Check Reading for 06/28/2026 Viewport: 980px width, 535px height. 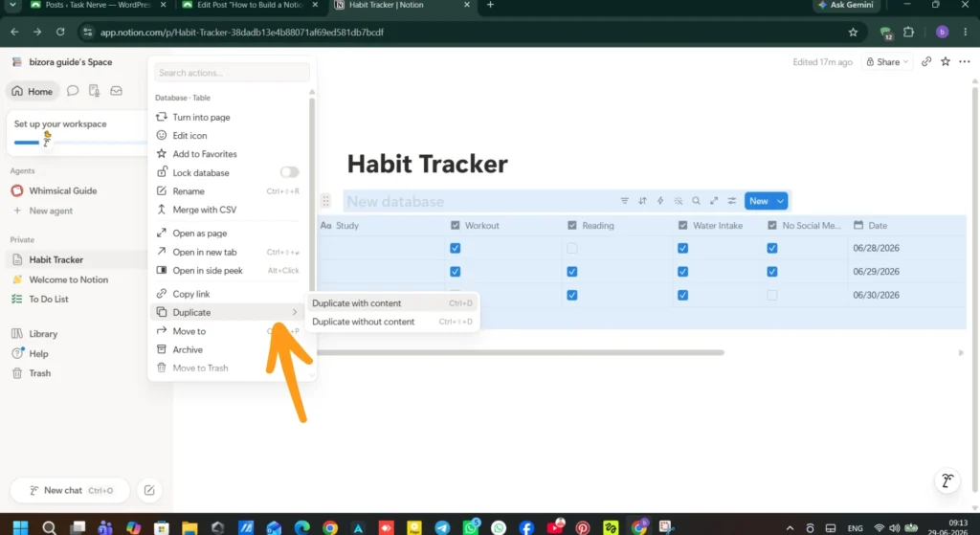[x=572, y=248]
